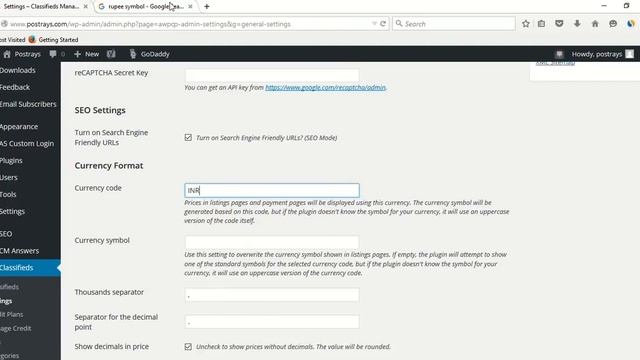640x360 pixels.
Task: Open SEO in the sidebar
Action: coord(6,234)
